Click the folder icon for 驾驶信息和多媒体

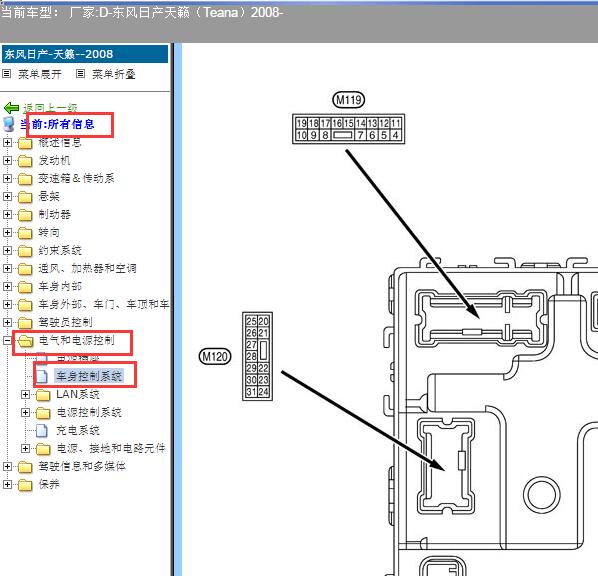tap(25, 467)
